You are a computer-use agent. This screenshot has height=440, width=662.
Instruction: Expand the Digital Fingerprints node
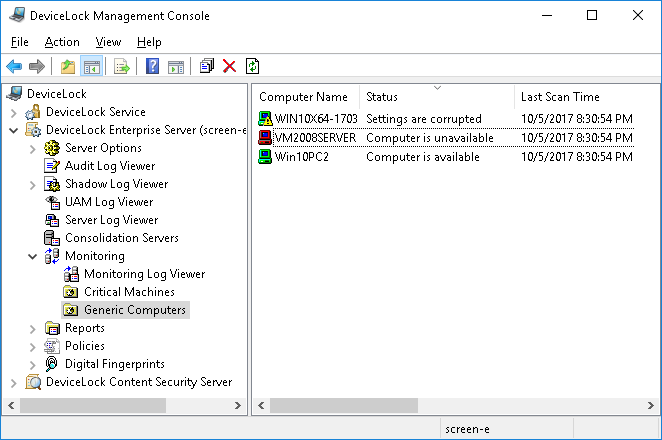tap(32, 364)
